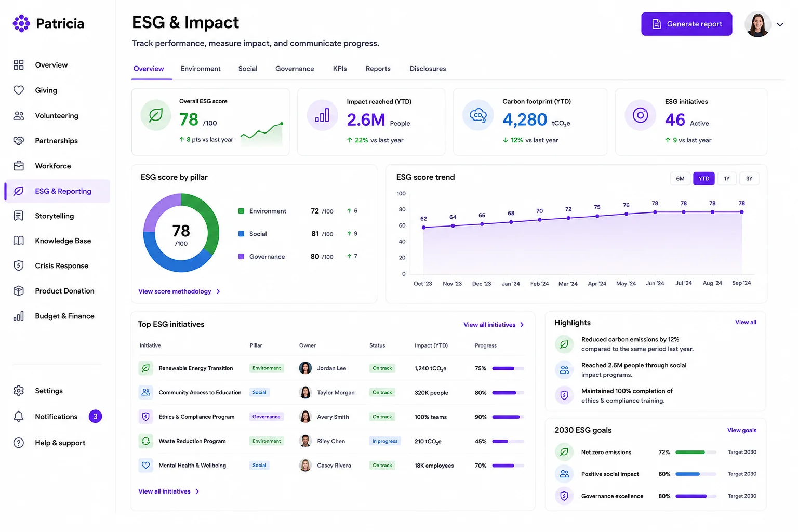Click Jordan Lee's avatar
The image size is (798, 532).
click(x=305, y=368)
